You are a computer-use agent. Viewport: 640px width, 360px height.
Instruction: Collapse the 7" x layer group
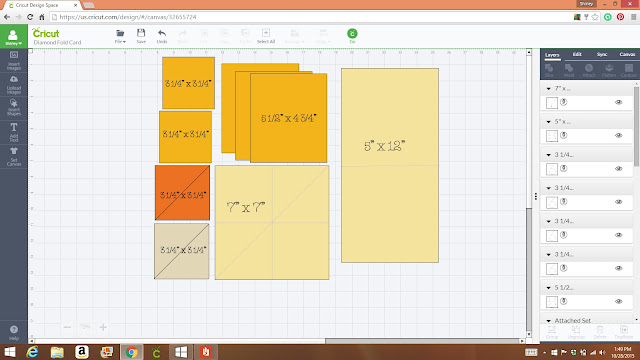[x=548, y=89]
